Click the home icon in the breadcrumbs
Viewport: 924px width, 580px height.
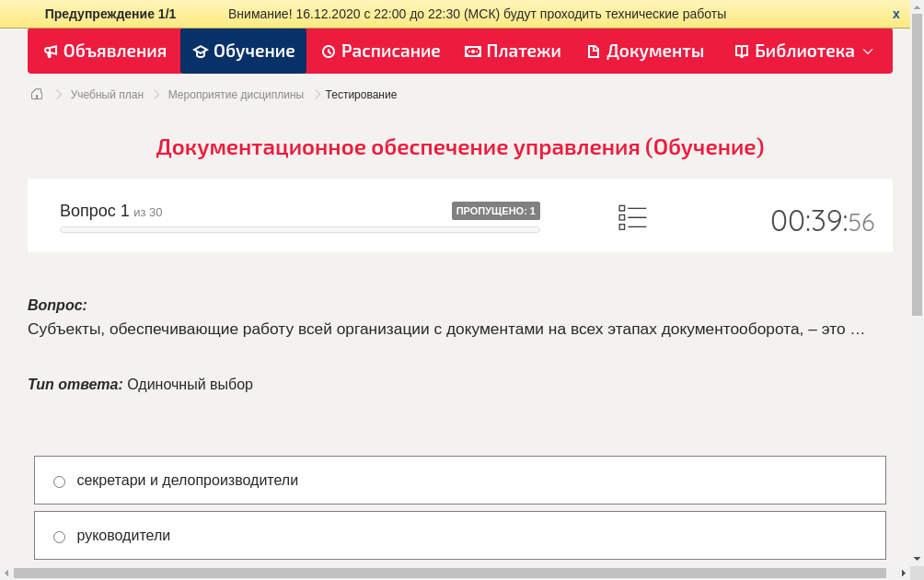click(x=36, y=94)
